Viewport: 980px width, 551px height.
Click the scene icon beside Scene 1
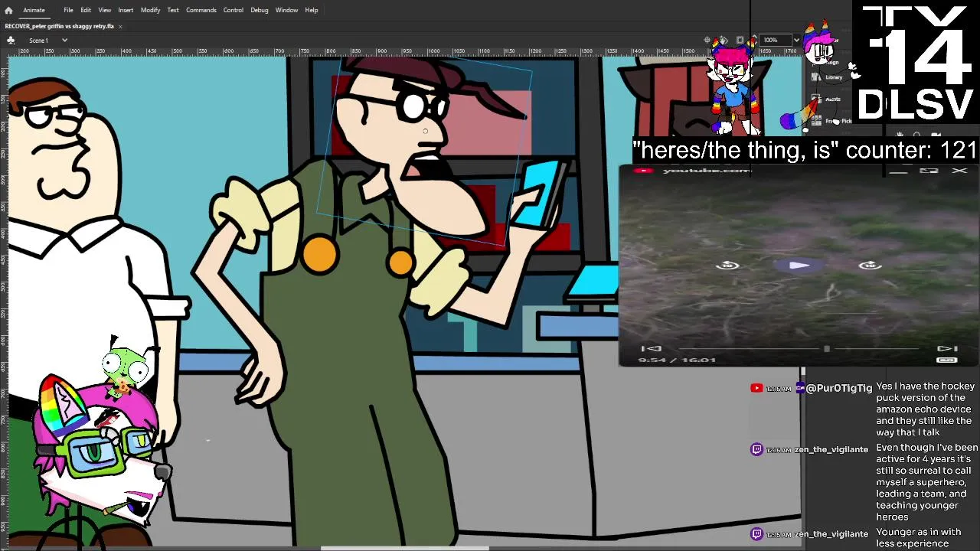pyautogui.click(x=11, y=40)
